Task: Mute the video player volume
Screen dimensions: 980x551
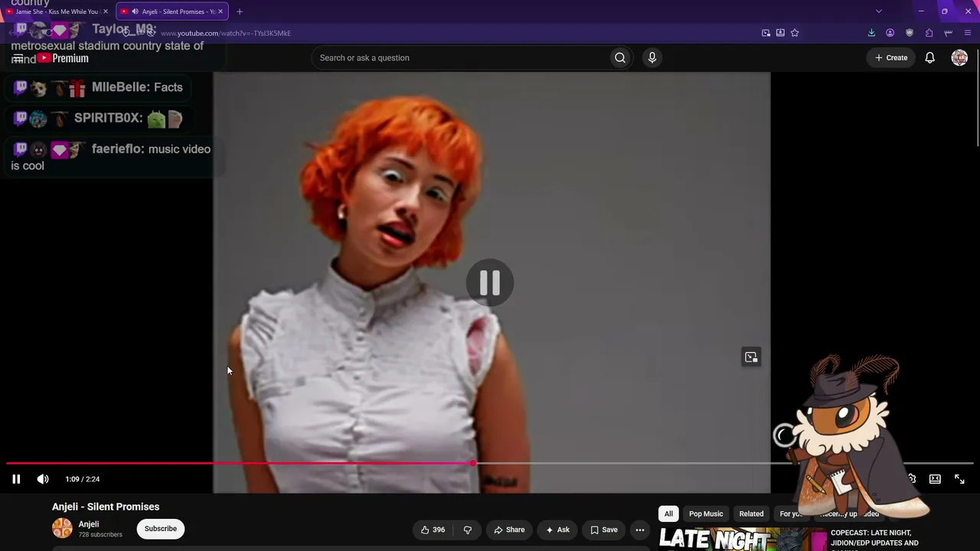Action: pyautogui.click(x=43, y=479)
